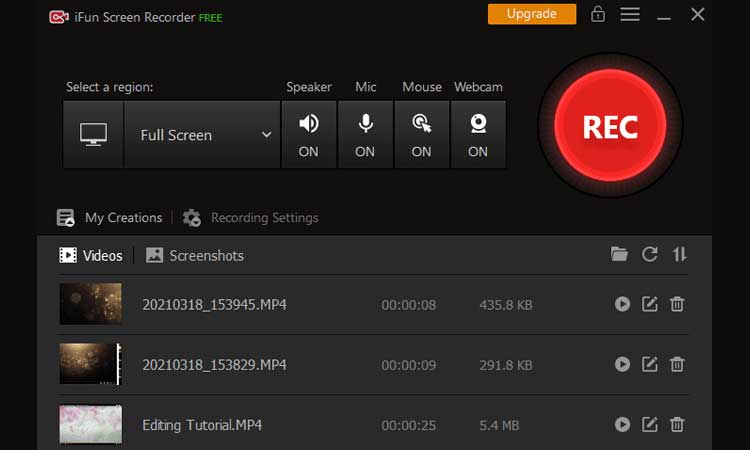Toggle the Mic recording on or off
This screenshot has height=450, width=750.
click(365, 134)
